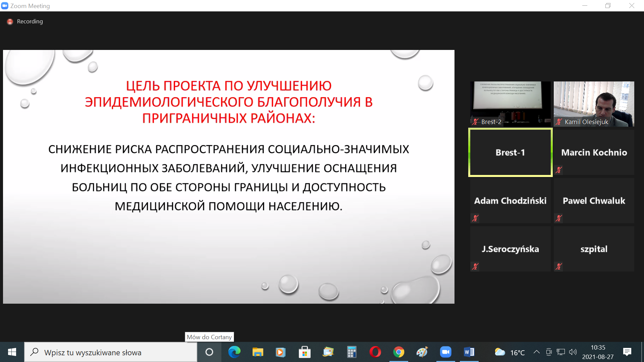Click the red Recording indicator icon

click(x=10, y=21)
